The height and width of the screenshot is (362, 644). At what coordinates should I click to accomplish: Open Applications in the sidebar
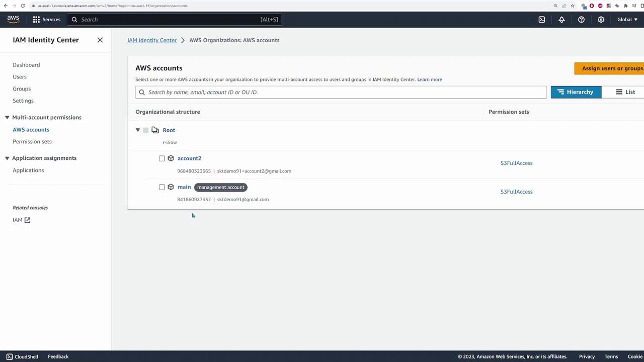tap(28, 170)
